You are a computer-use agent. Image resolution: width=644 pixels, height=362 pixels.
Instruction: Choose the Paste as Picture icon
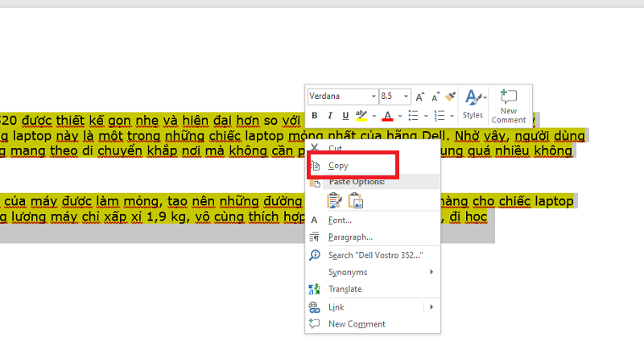click(355, 200)
